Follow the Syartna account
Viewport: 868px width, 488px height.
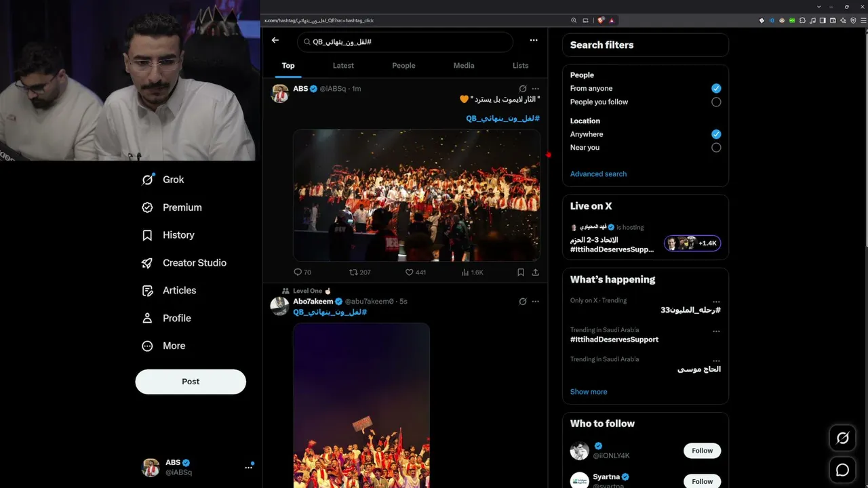pos(702,481)
